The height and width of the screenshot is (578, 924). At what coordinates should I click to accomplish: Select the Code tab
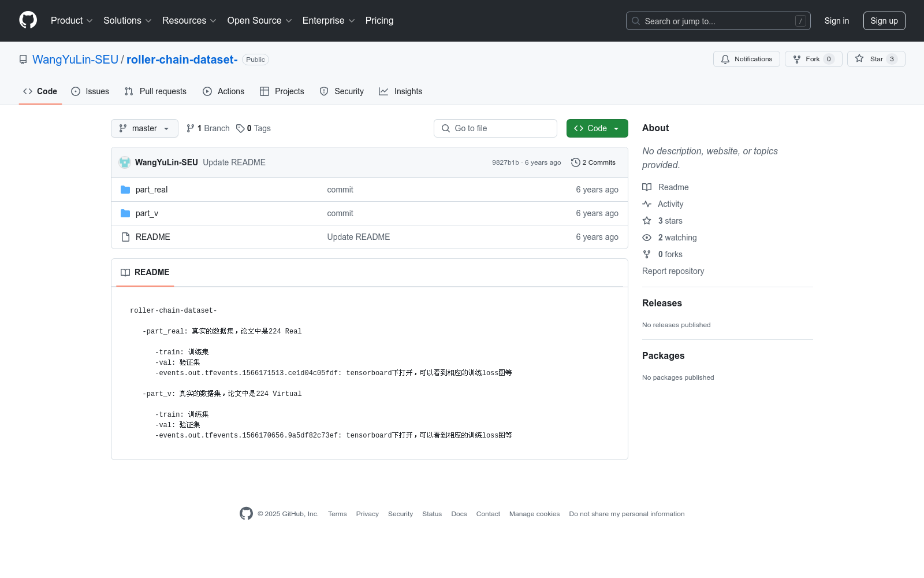click(40, 91)
